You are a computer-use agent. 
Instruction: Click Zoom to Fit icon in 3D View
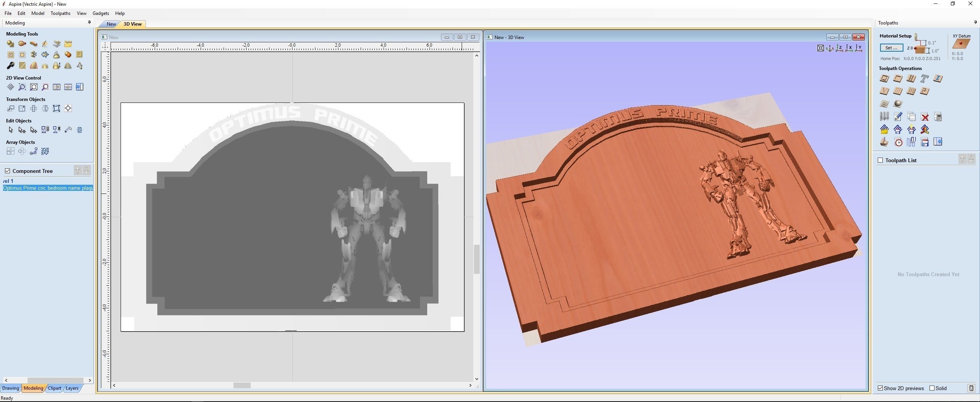820,48
